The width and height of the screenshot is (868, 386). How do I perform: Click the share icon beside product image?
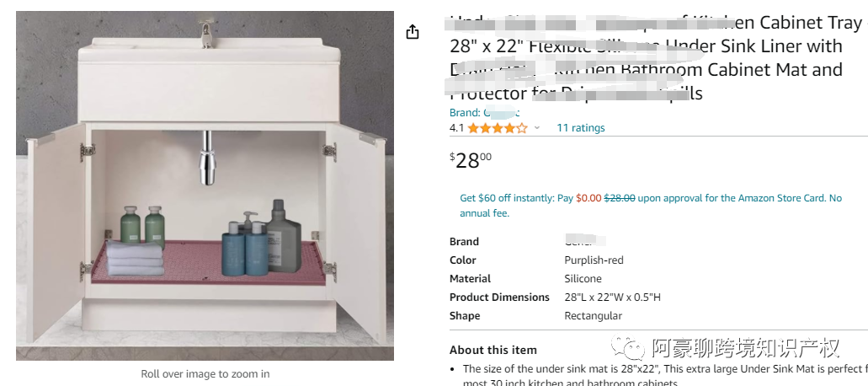pos(413,32)
